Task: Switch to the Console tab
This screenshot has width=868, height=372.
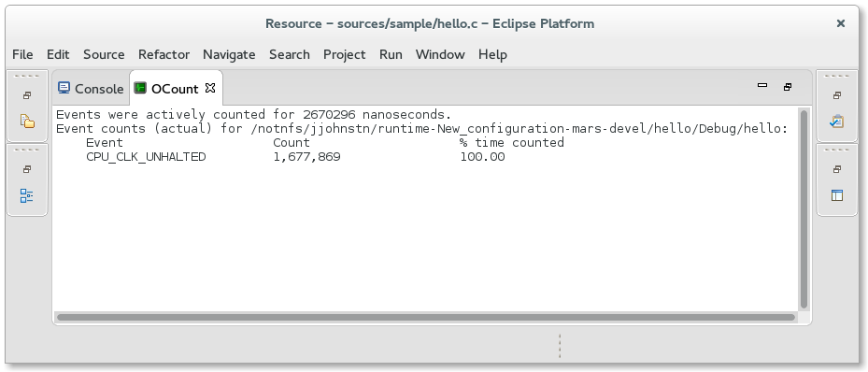Action: click(92, 89)
